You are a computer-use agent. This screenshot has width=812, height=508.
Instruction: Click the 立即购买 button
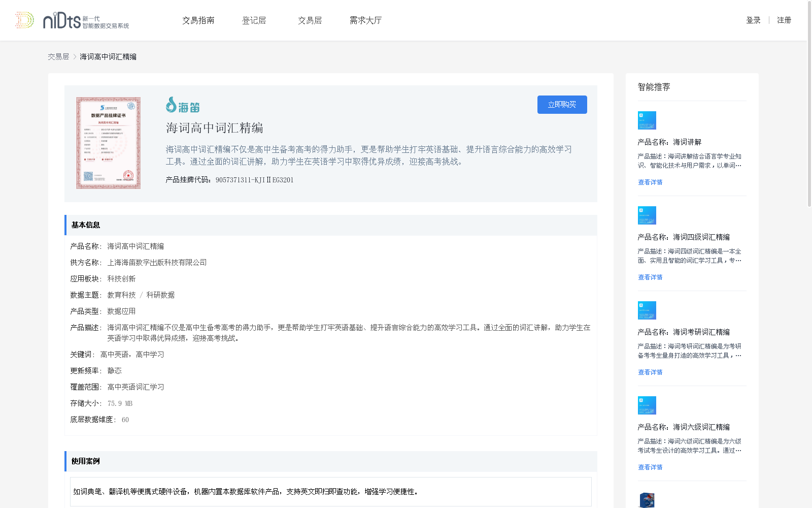pos(562,105)
